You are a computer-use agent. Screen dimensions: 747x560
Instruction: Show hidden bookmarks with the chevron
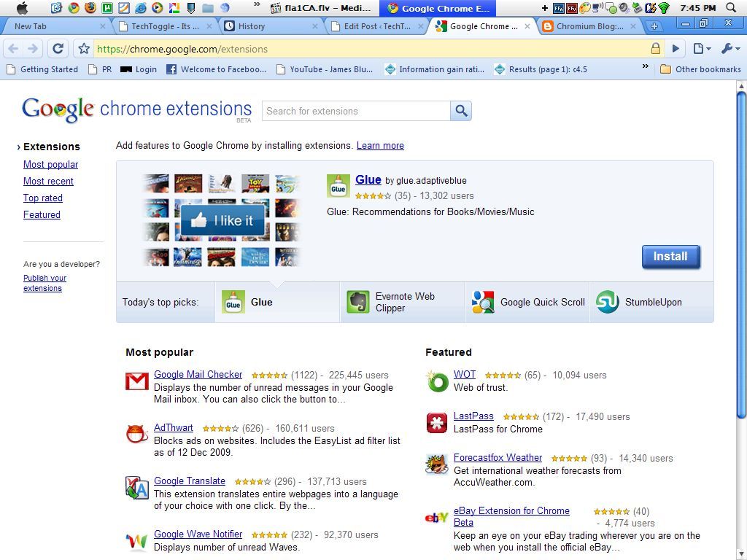click(645, 66)
